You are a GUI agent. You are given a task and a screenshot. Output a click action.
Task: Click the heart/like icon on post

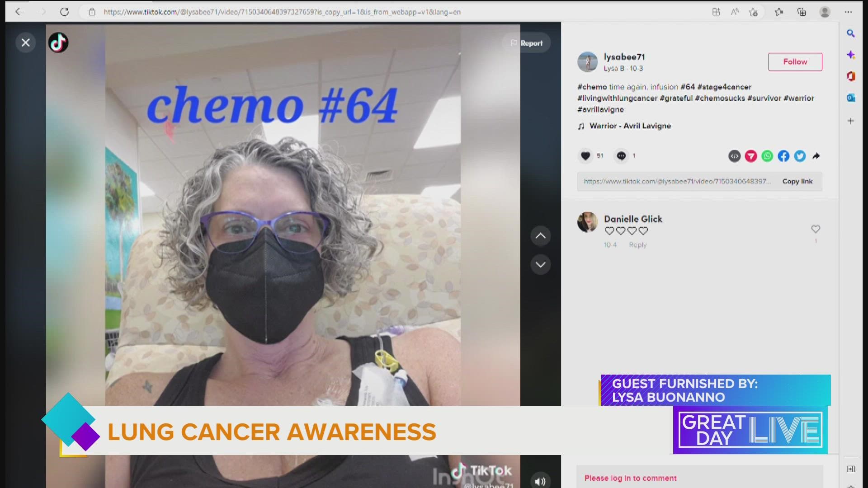tap(585, 155)
